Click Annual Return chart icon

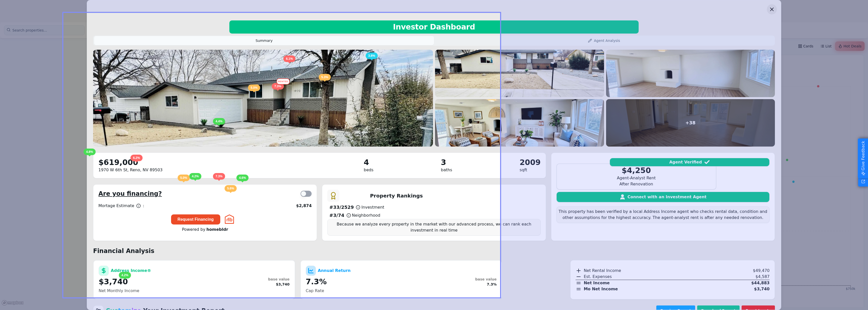pos(310,271)
